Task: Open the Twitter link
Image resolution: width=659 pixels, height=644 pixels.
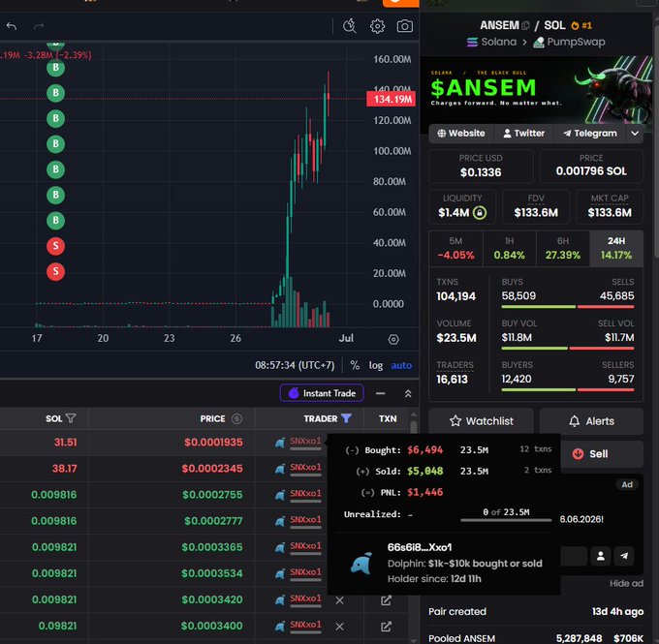Action: click(x=523, y=134)
